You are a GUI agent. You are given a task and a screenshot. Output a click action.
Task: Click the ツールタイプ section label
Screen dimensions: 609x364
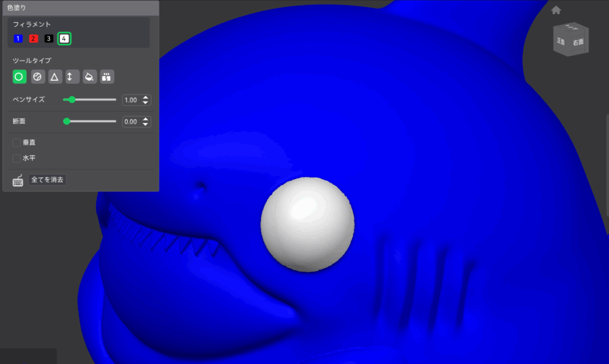(x=32, y=61)
